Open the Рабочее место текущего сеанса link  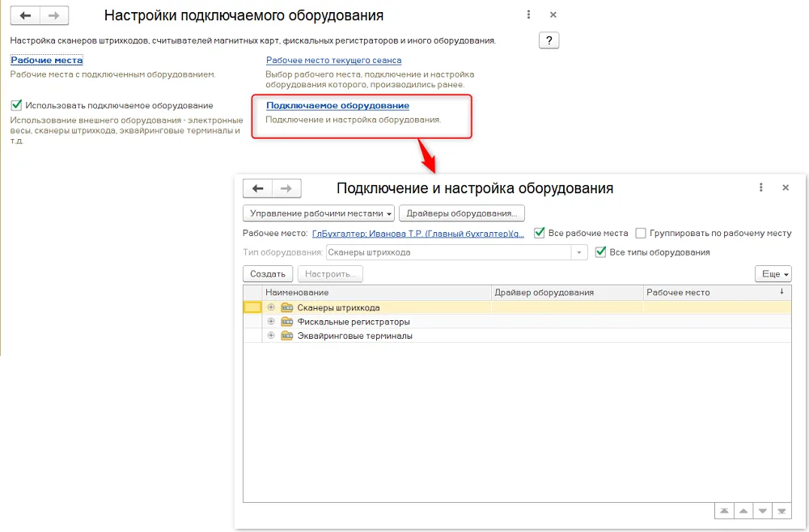click(333, 61)
